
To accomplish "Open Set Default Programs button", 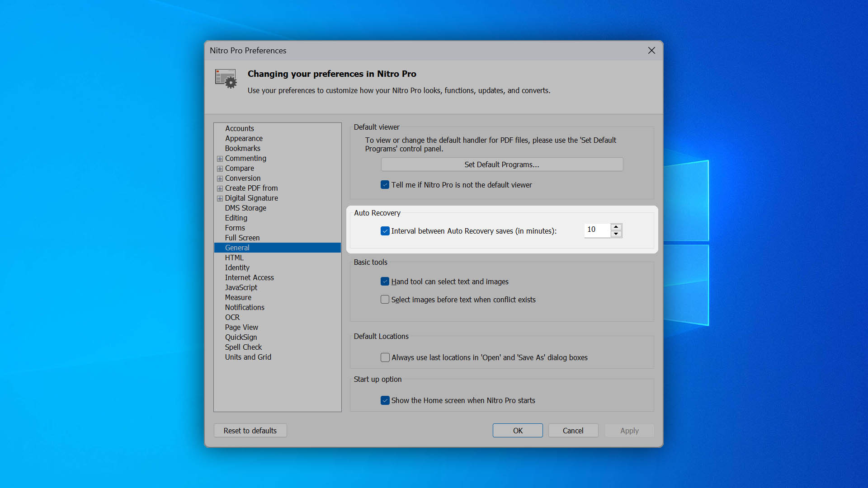I will (502, 164).
